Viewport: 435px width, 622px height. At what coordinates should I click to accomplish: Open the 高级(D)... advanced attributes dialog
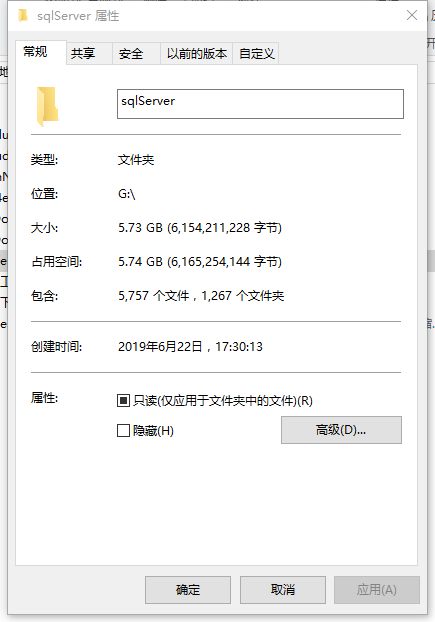[341, 430]
